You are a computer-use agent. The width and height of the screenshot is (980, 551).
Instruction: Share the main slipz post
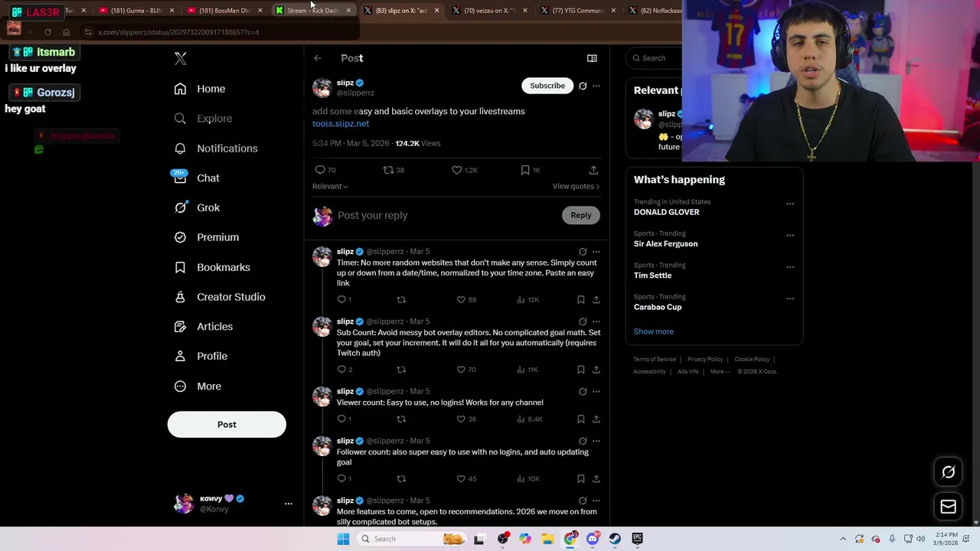(x=593, y=170)
